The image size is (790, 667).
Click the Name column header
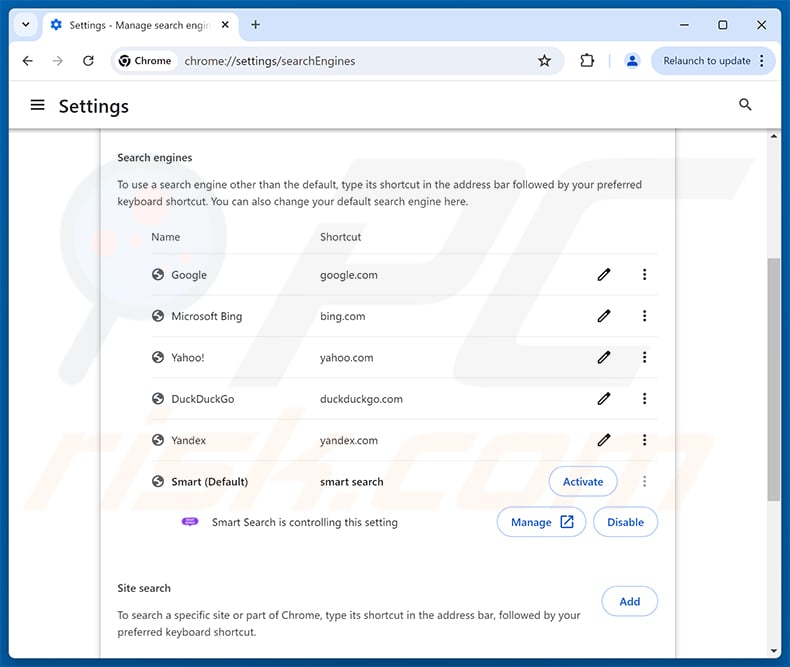(x=166, y=237)
